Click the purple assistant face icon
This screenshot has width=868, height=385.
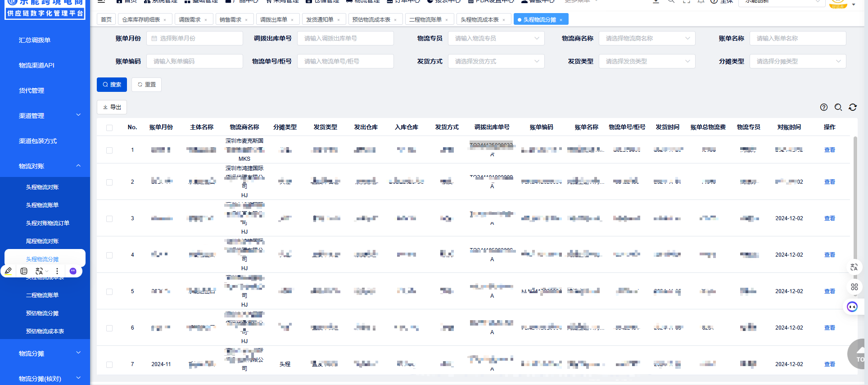[x=73, y=271]
